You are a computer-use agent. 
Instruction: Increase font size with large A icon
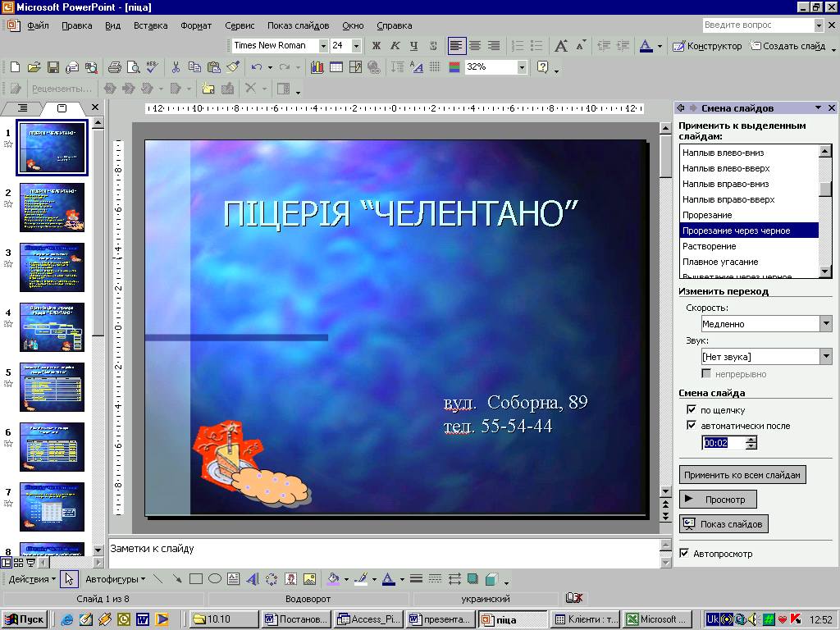[561, 46]
